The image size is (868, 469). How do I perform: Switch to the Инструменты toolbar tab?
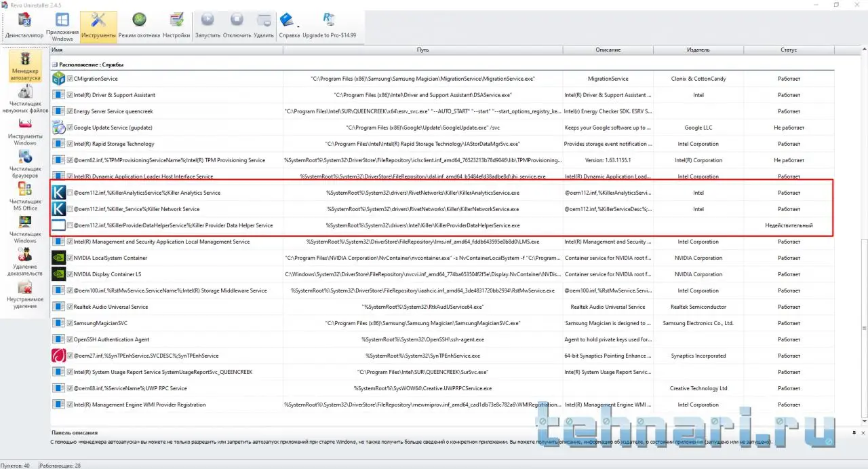[x=98, y=26]
